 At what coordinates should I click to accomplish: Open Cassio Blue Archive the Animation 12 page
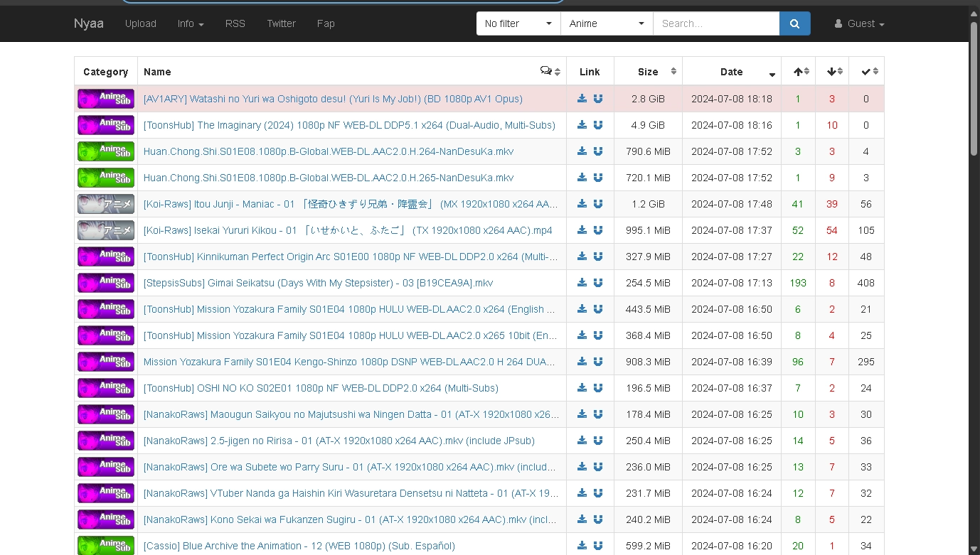coord(299,546)
